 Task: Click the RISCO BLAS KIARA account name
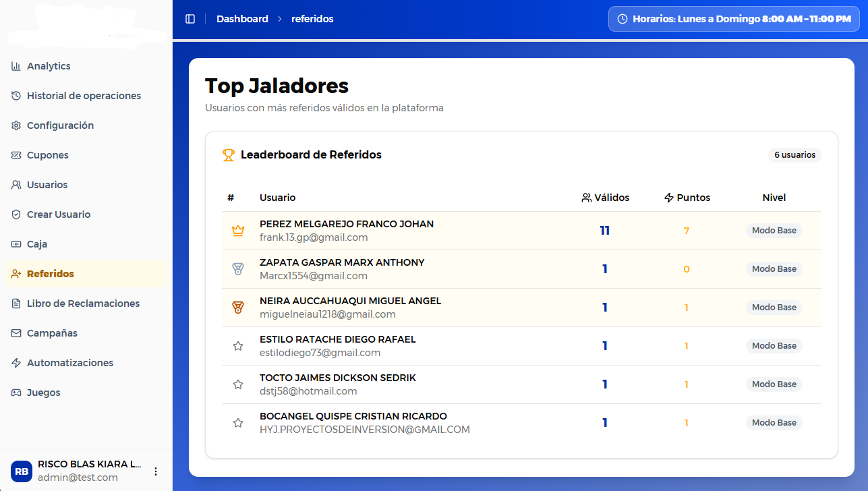90,464
